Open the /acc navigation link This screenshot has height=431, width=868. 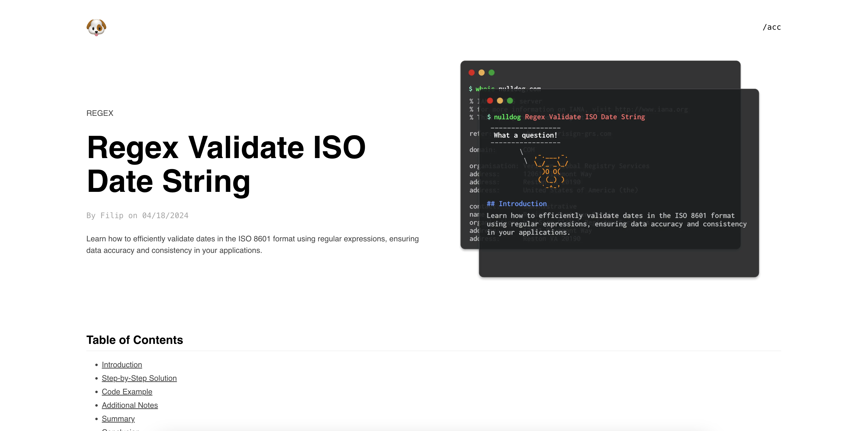point(772,27)
